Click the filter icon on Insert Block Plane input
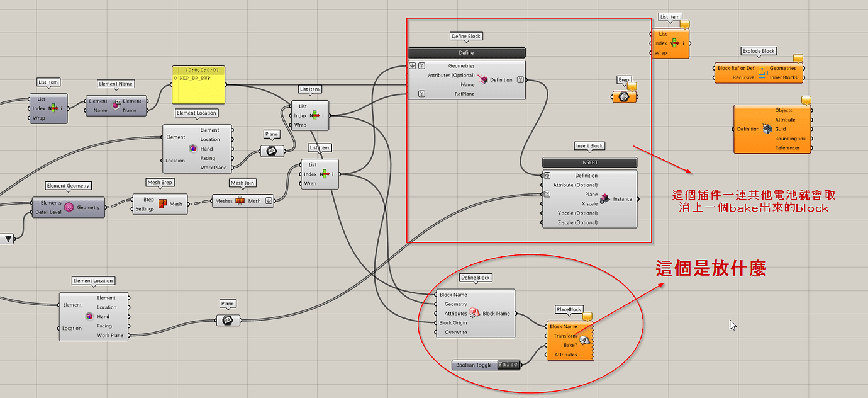 tap(547, 194)
